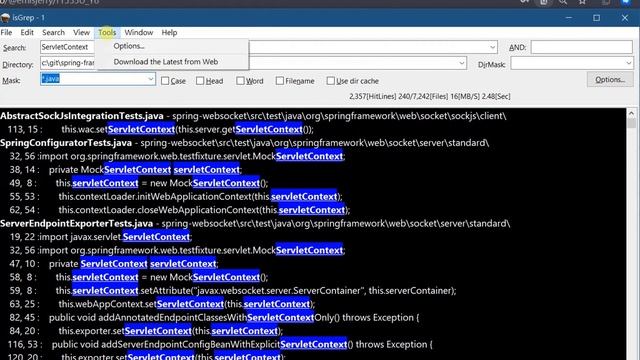Open the File menu
This screenshot has height=360, width=640.
[7, 32]
